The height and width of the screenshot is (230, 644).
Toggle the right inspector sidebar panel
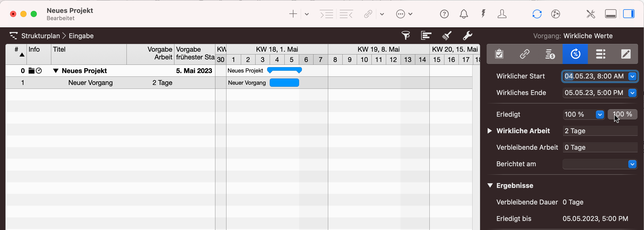point(629,14)
